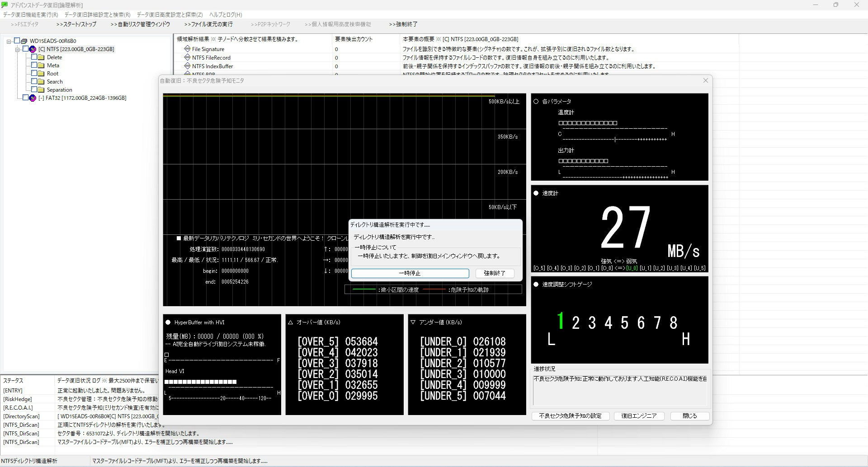Tick the Root folder checkbox
The width and height of the screenshot is (868, 467).
pos(34,74)
